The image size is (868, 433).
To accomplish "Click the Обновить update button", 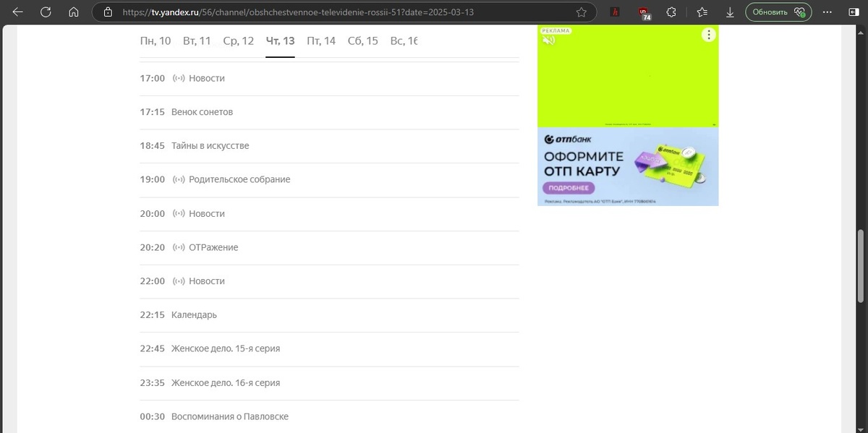I will point(778,12).
